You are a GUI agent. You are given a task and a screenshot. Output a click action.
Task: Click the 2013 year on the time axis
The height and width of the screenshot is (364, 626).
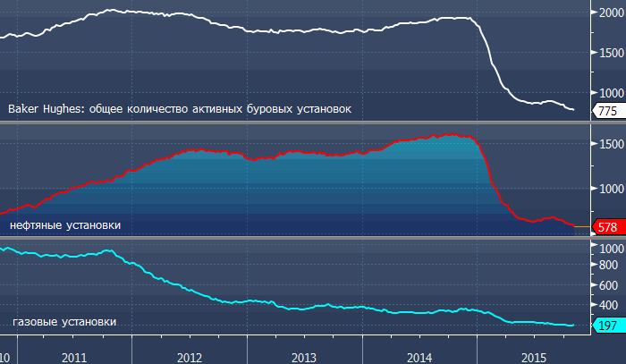[x=305, y=356]
